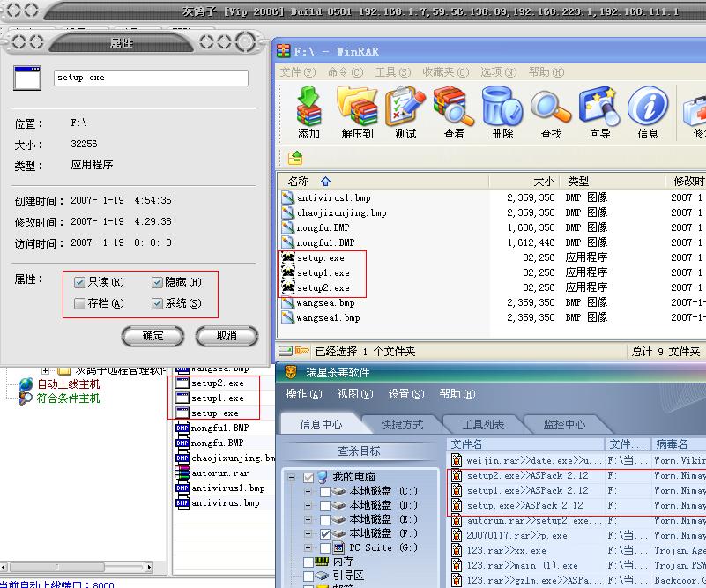706x588 pixels.
Task: Click the 类型 column header in WinRAR
Action: (613, 181)
